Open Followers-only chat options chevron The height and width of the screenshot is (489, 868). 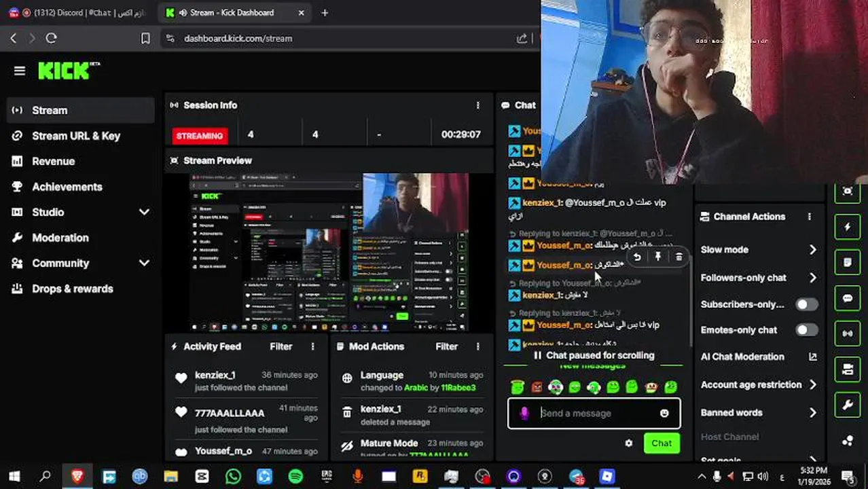[812, 278]
